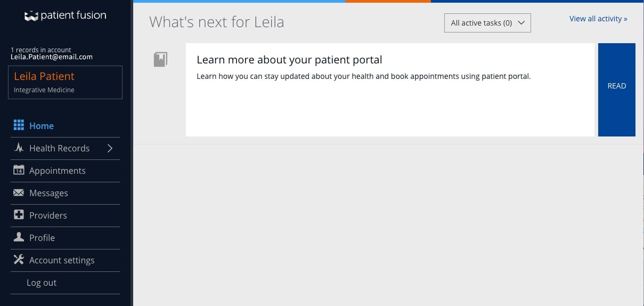Image resolution: width=644 pixels, height=306 pixels.
Task: Click the Appointments calendar icon
Action: pos(19,171)
